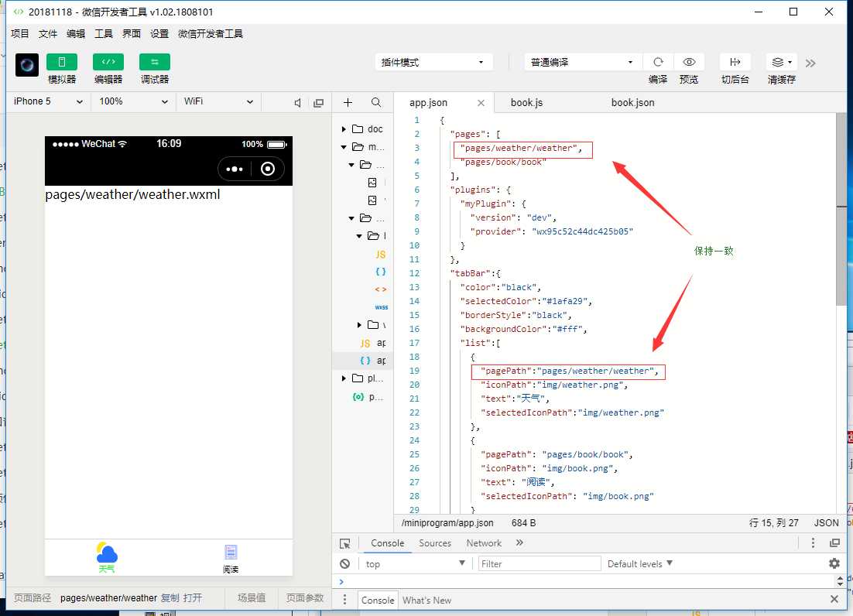
Task: Open the 100% zoom dropdown
Action: click(133, 101)
